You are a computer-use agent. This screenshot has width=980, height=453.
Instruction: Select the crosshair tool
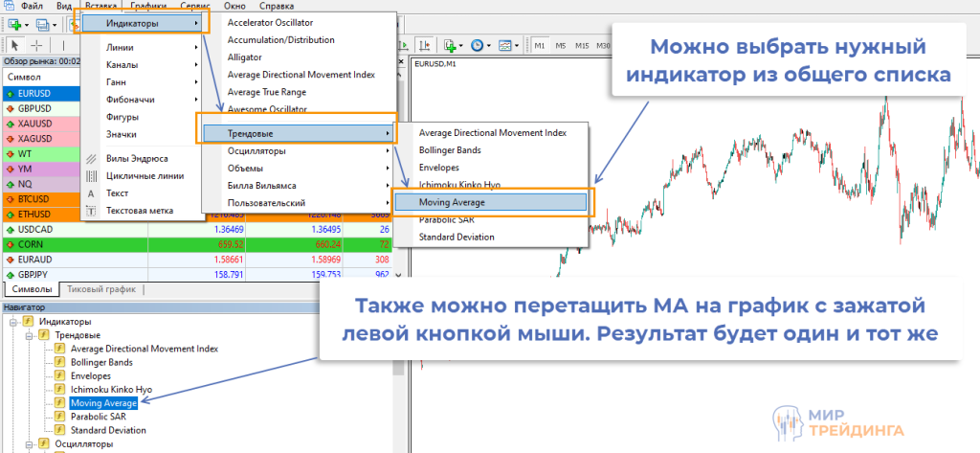pyautogui.click(x=36, y=44)
